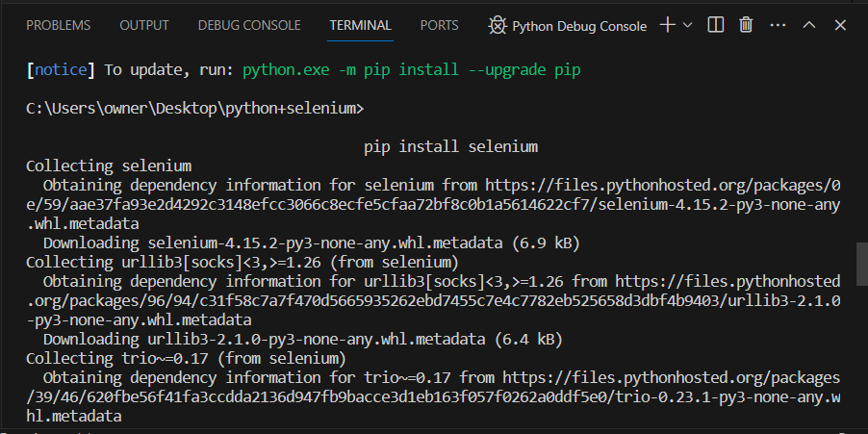Screen dimensions: 868x434
Task: Click 'Collecting selenium' line
Action: 109,166
